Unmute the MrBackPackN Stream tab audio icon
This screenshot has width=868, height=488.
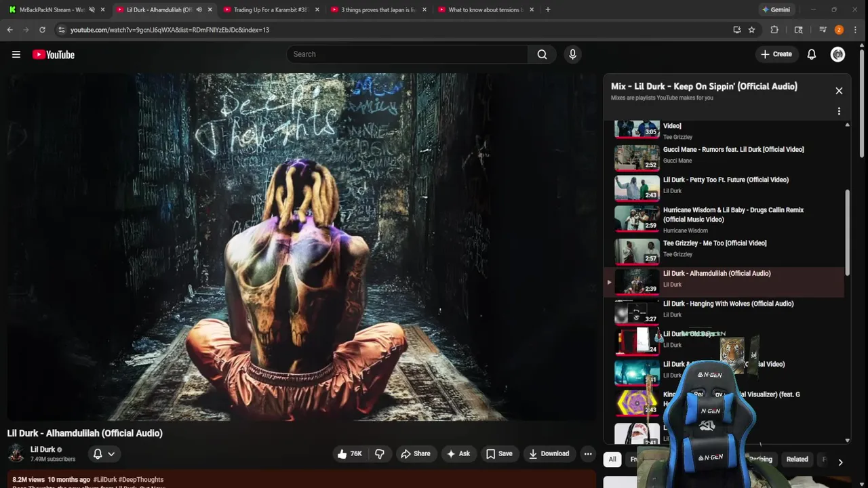click(x=92, y=9)
